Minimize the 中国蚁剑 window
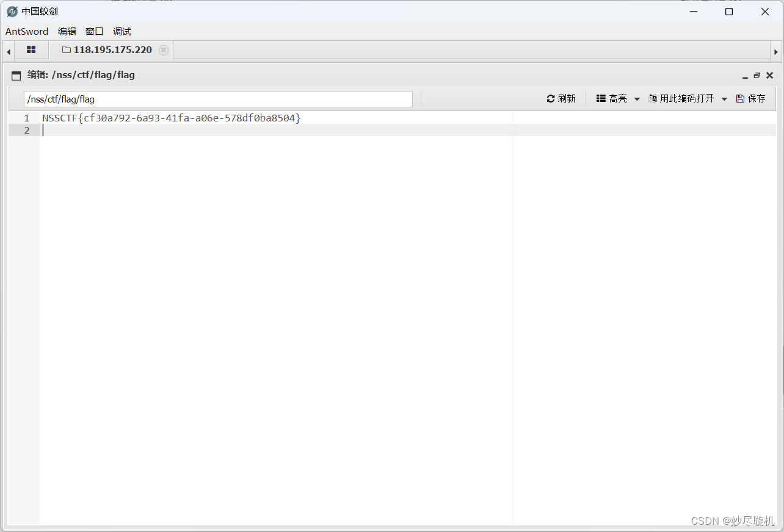Image resolution: width=784 pixels, height=532 pixels. [693, 12]
